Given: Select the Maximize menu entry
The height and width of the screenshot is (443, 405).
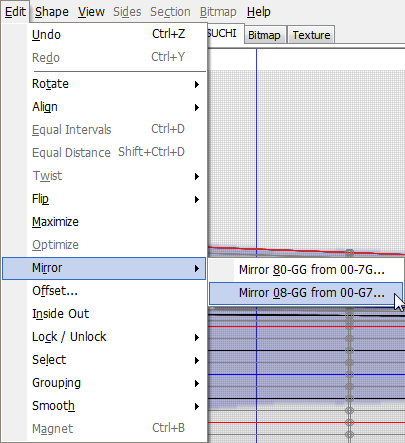Looking at the screenshot, I should click(x=104, y=222).
